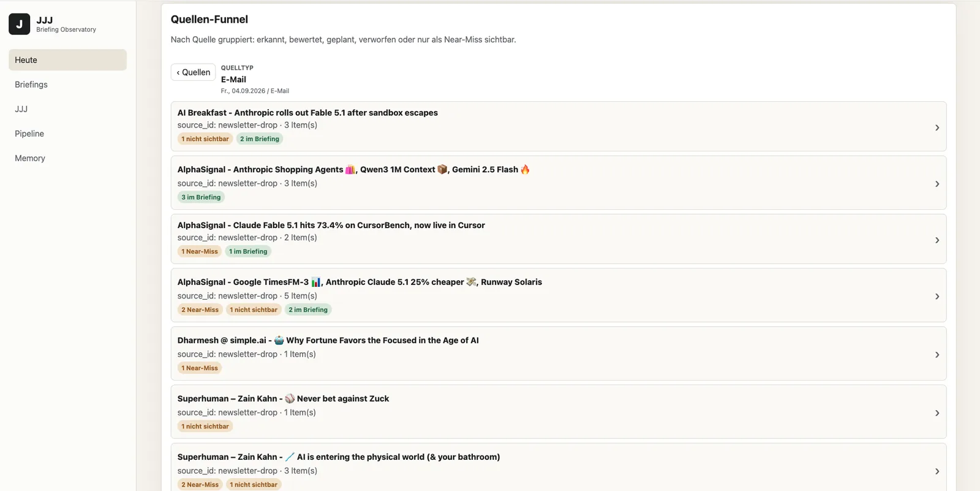Click emoji before AI is entering physical world
This screenshot has height=491, width=980.
click(x=290, y=457)
